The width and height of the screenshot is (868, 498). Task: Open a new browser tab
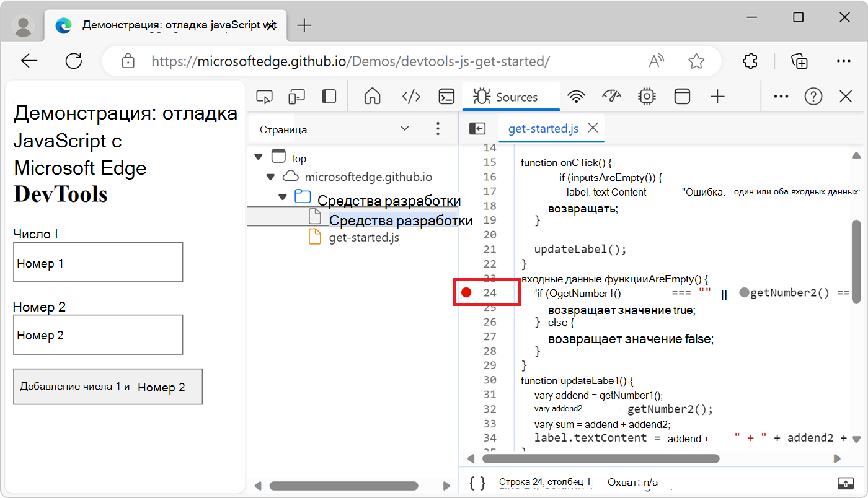(304, 25)
